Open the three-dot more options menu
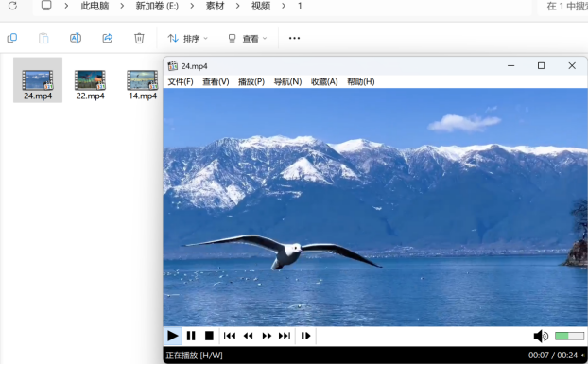588x365 pixels. point(294,38)
